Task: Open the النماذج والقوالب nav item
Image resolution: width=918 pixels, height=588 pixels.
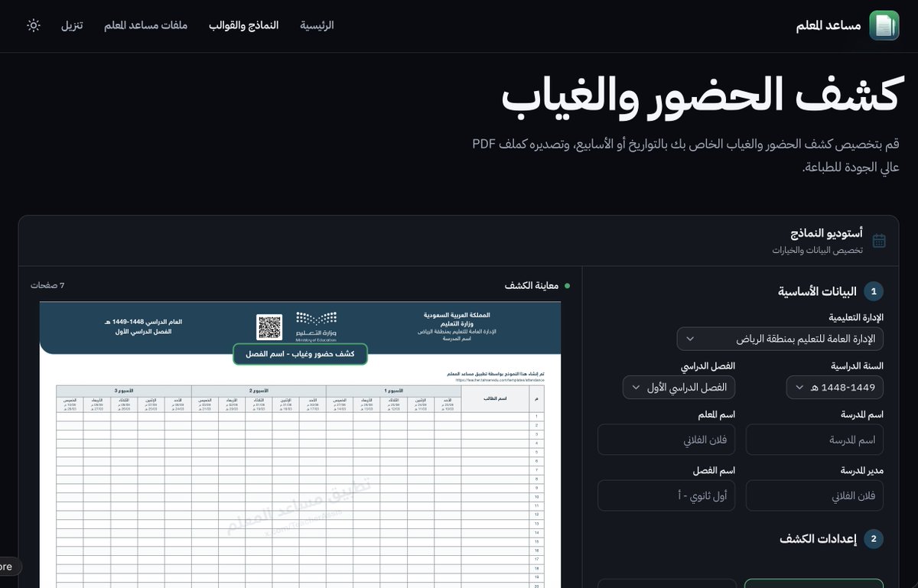Action: [x=244, y=25]
